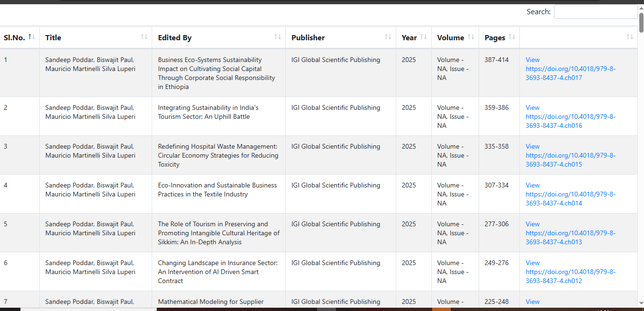
Task: Click the View link for row 5
Action: (533, 224)
